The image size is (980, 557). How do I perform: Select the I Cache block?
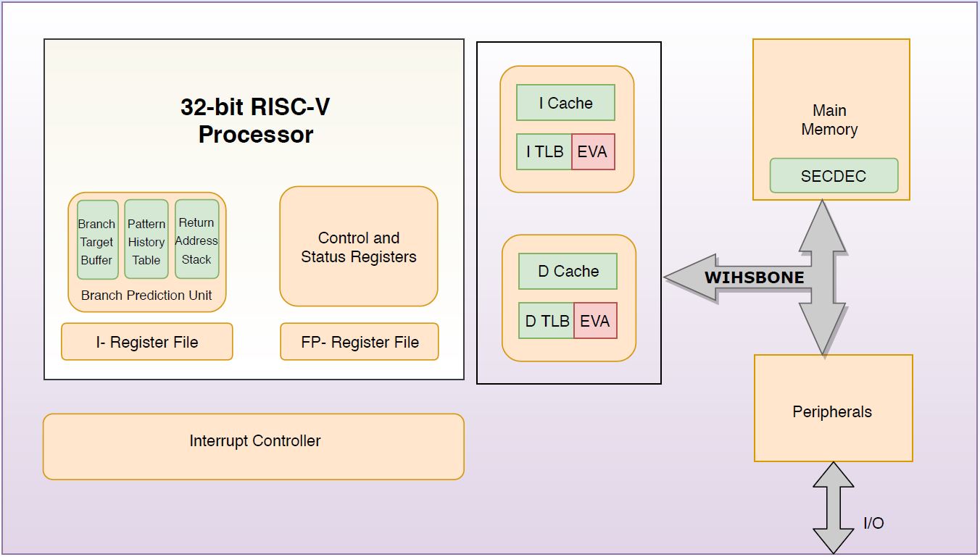[x=565, y=103]
